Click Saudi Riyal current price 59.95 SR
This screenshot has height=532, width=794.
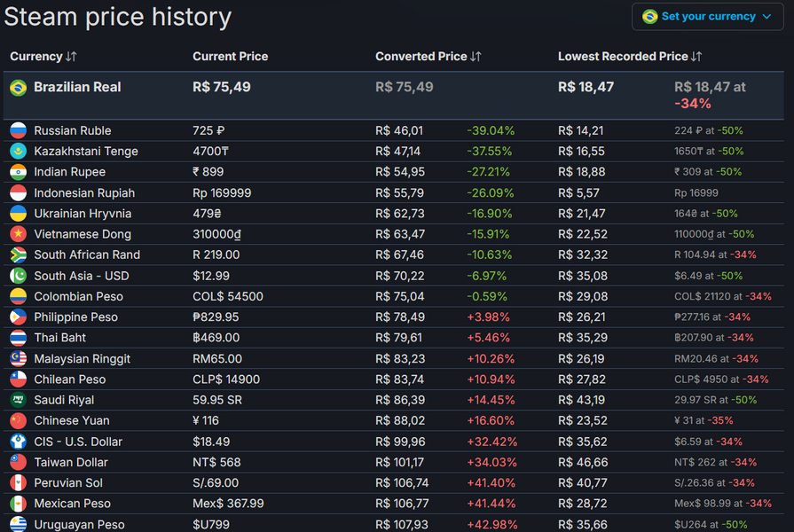coord(217,400)
